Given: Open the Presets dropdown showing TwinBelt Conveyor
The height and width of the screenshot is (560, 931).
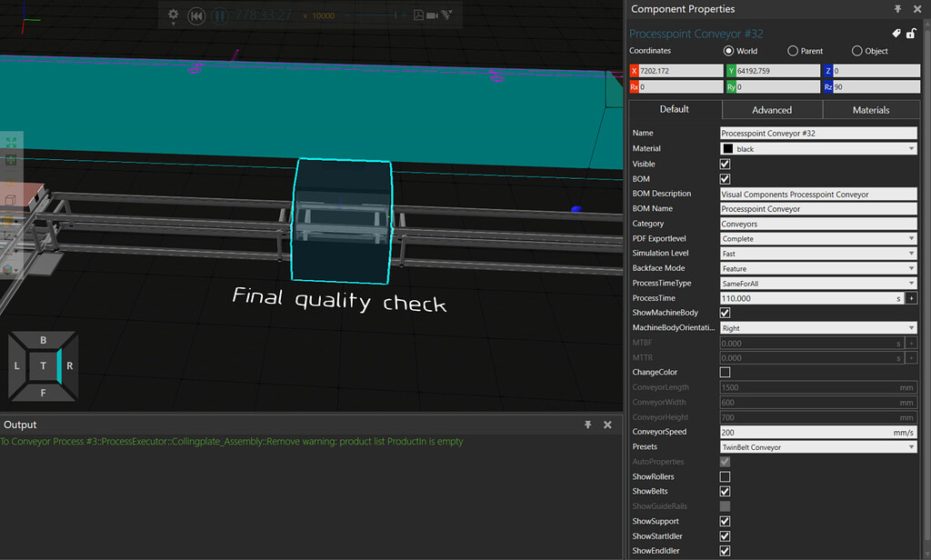Looking at the screenshot, I should [x=912, y=446].
